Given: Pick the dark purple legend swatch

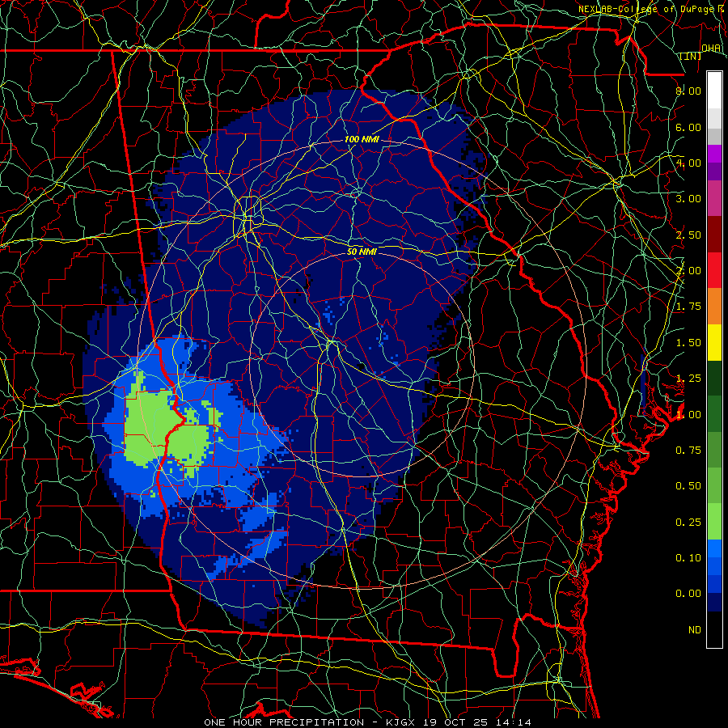Looking at the screenshot, I should coord(714,171).
